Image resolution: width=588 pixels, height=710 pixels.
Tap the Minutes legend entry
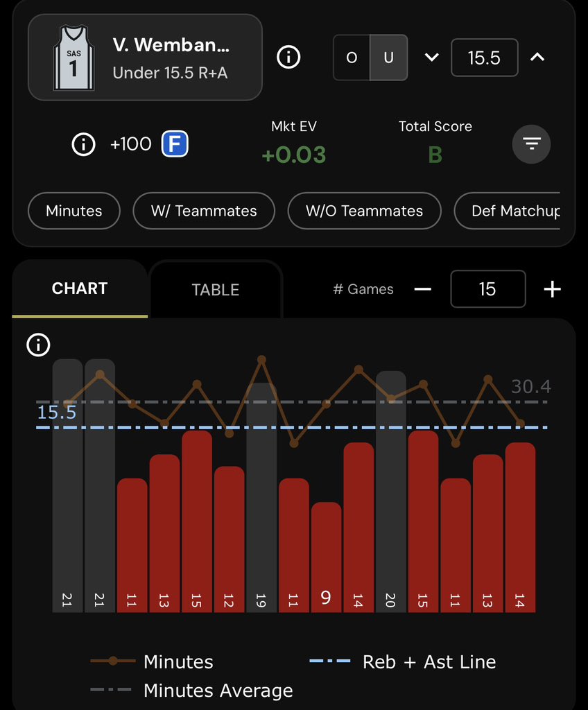coord(152,661)
